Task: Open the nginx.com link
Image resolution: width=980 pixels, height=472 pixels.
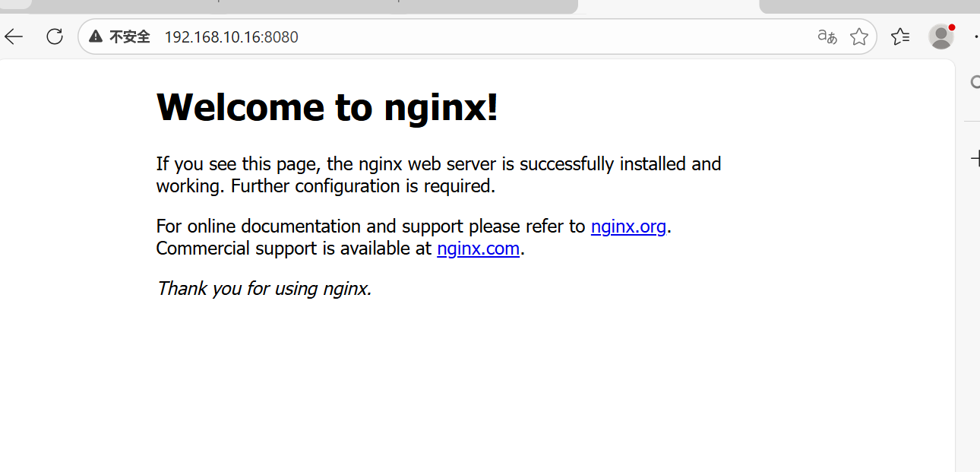Action: pyautogui.click(x=478, y=249)
